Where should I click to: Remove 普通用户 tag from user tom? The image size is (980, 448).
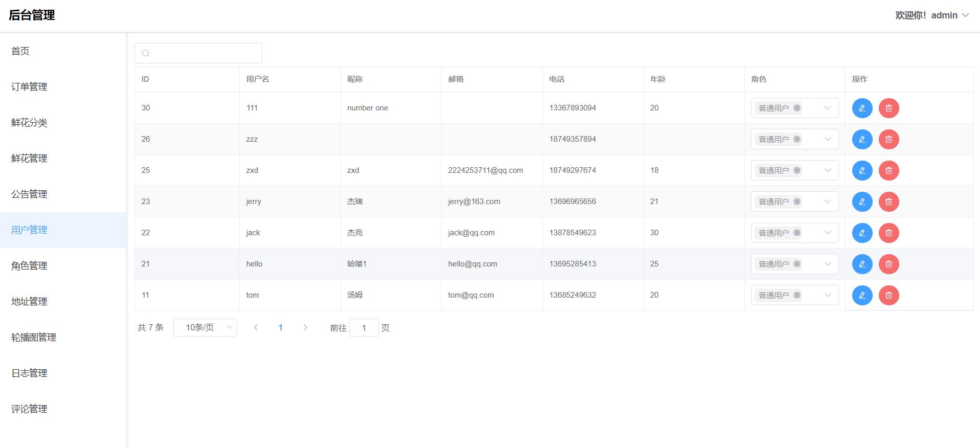pos(796,295)
